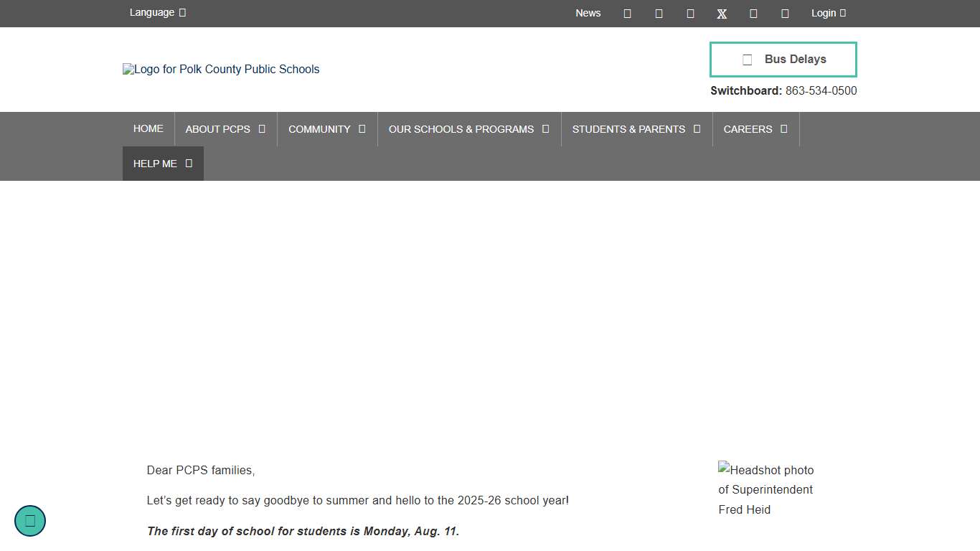The height and width of the screenshot is (551, 980).
Task: Click the icon directly left of the X logo
Action: tap(690, 14)
